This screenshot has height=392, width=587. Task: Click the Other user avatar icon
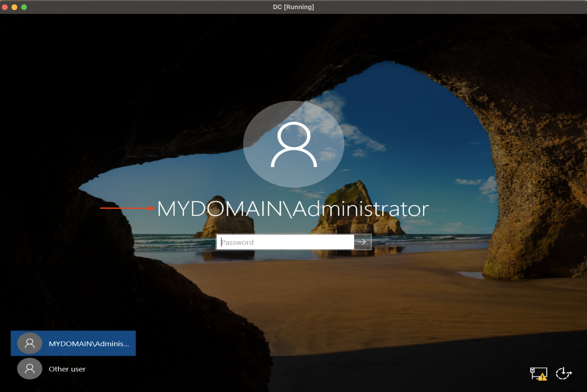point(30,368)
